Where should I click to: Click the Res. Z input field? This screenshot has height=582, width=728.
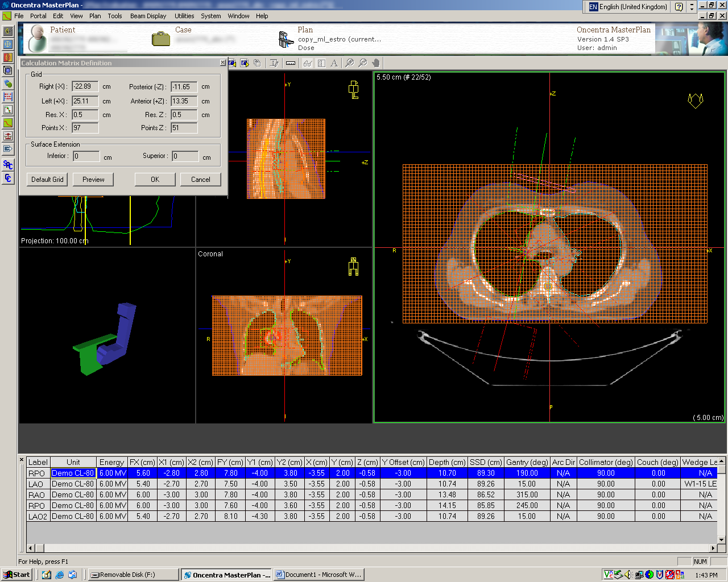point(184,114)
